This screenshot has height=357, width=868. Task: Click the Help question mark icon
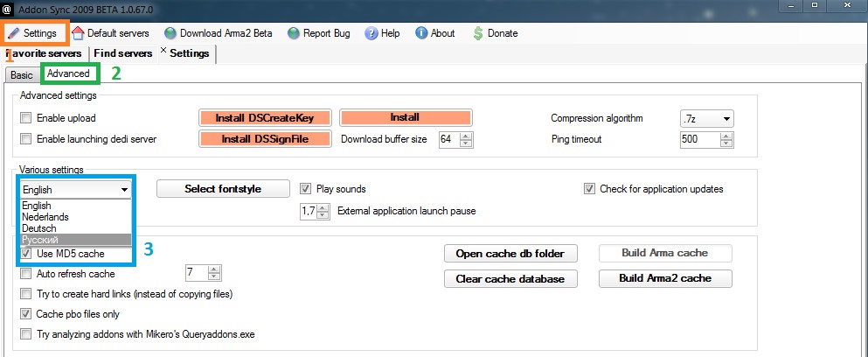click(371, 33)
